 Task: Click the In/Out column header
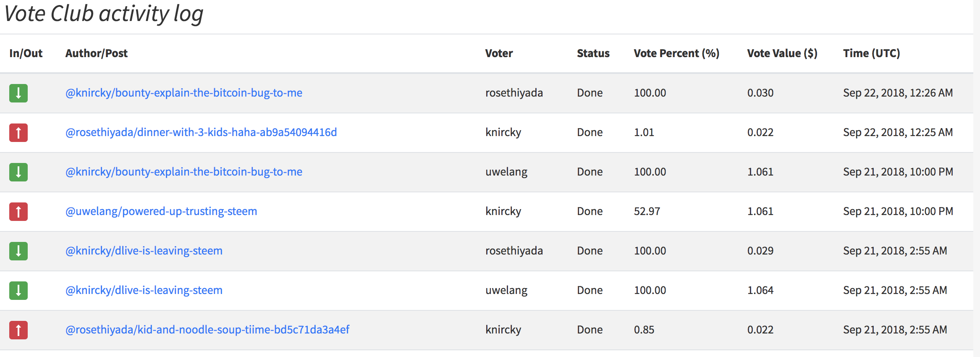(x=26, y=53)
